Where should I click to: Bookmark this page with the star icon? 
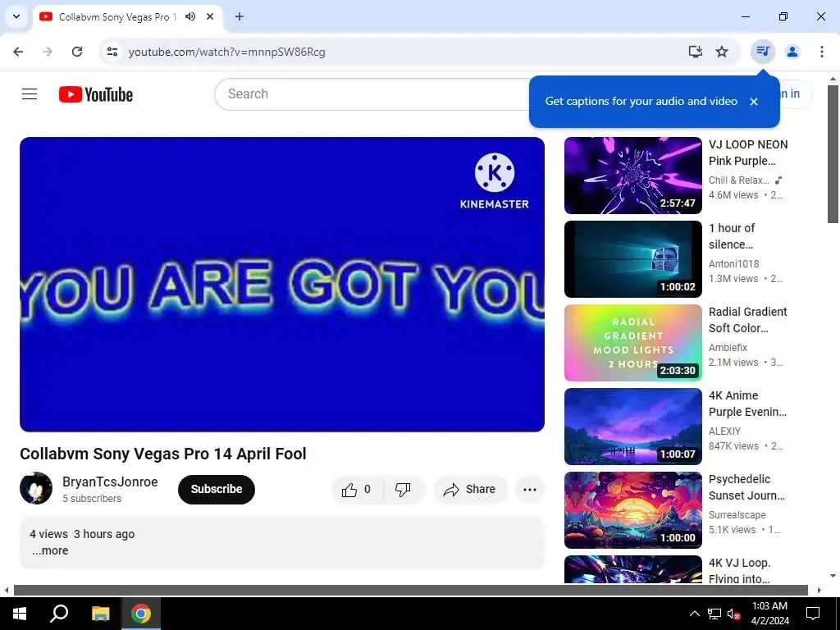click(722, 52)
